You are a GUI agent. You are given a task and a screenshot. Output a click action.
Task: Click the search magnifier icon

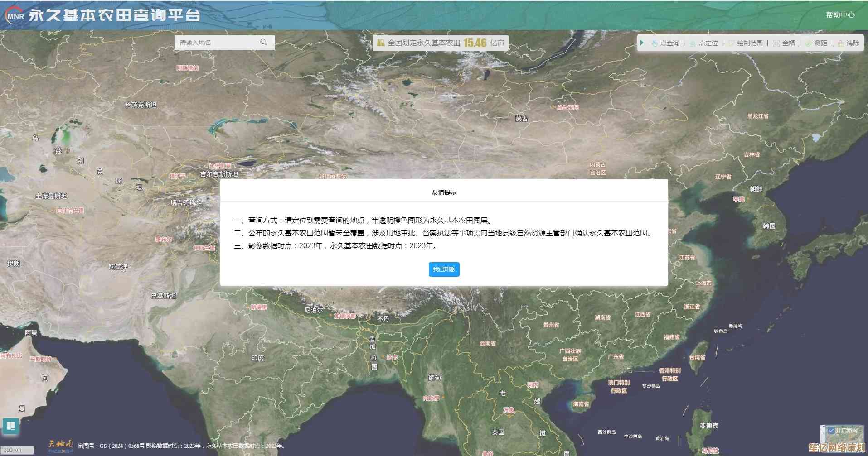click(263, 43)
